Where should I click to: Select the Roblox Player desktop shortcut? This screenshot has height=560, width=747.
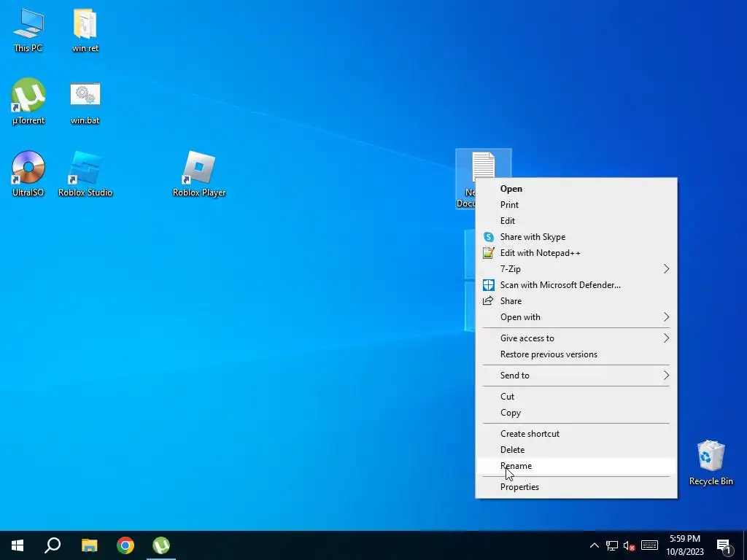tap(199, 174)
